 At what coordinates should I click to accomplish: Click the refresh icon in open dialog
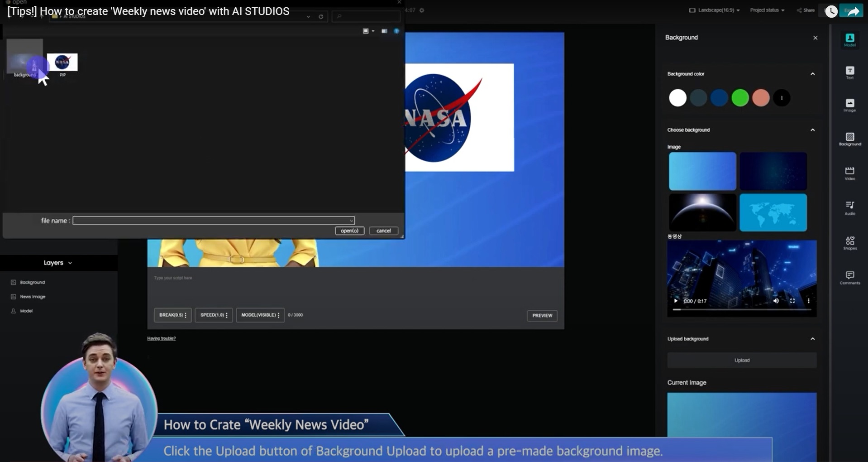tap(321, 17)
